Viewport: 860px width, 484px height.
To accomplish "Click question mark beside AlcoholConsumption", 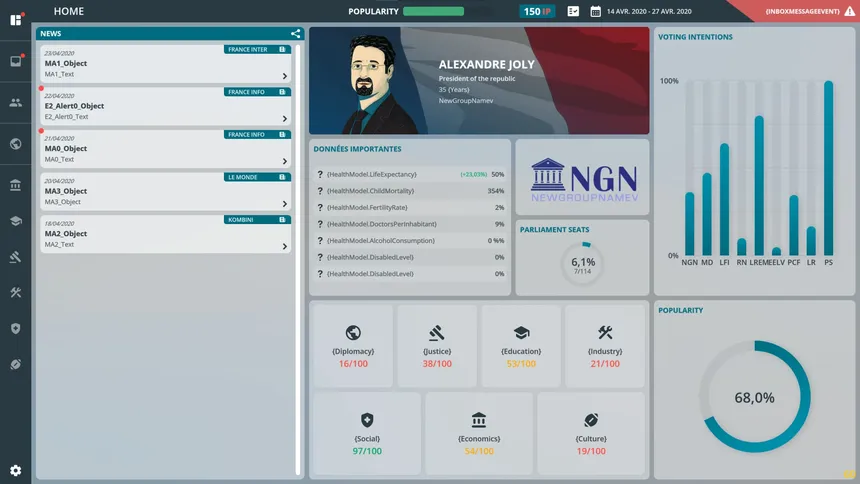I will pyautogui.click(x=320, y=240).
